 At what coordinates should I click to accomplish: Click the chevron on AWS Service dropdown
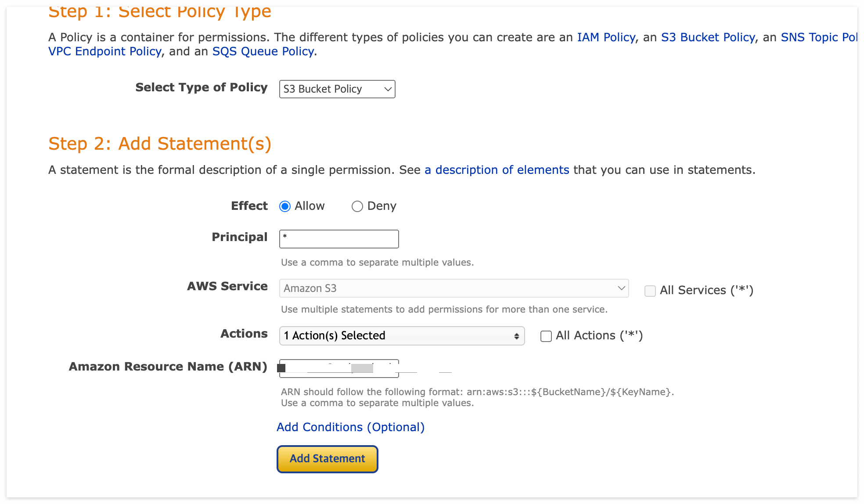point(621,288)
